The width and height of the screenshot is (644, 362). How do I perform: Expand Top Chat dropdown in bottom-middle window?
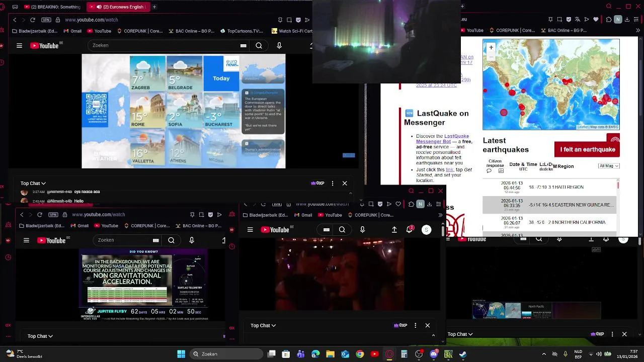click(x=263, y=326)
